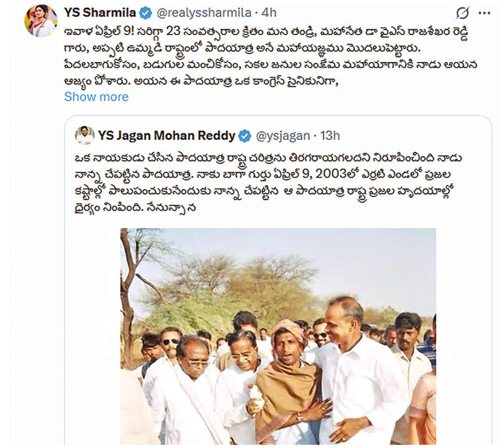500x448 pixels.
Task: Open Sharmila's Telugu tweet text body
Action: (270, 56)
